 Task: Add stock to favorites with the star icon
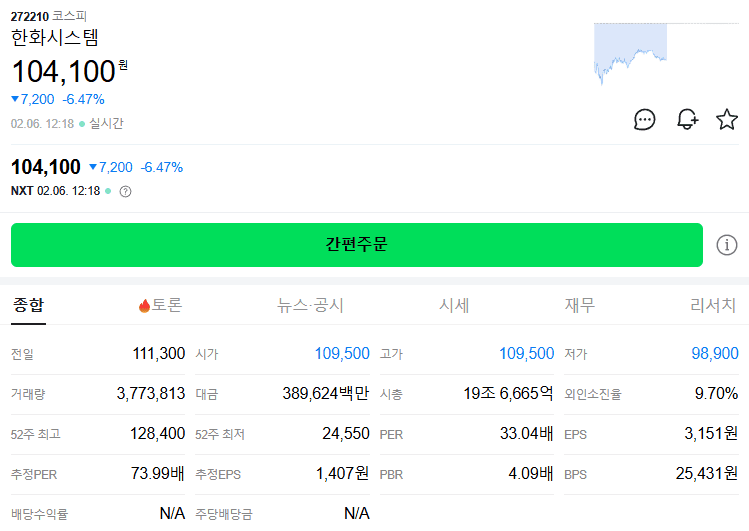(727, 119)
